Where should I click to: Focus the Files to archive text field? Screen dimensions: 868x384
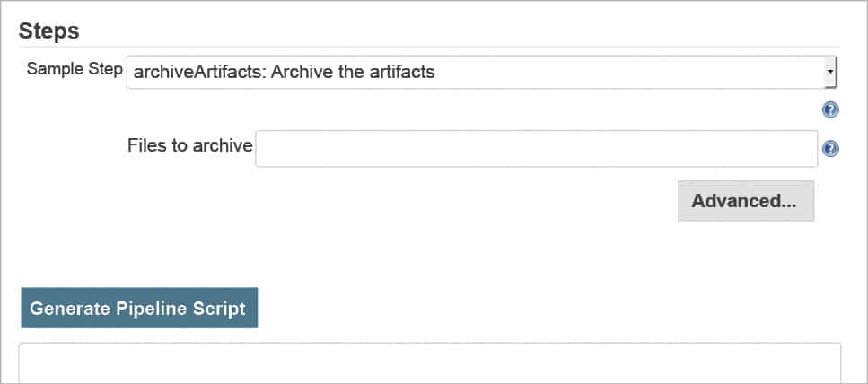click(x=536, y=148)
